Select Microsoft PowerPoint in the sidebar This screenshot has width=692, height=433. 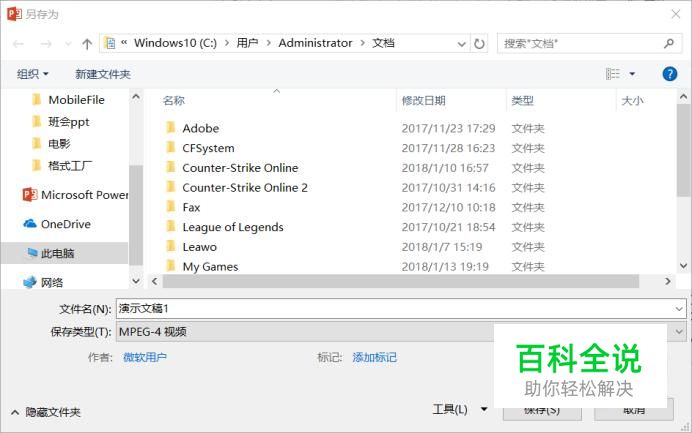(x=75, y=195)
